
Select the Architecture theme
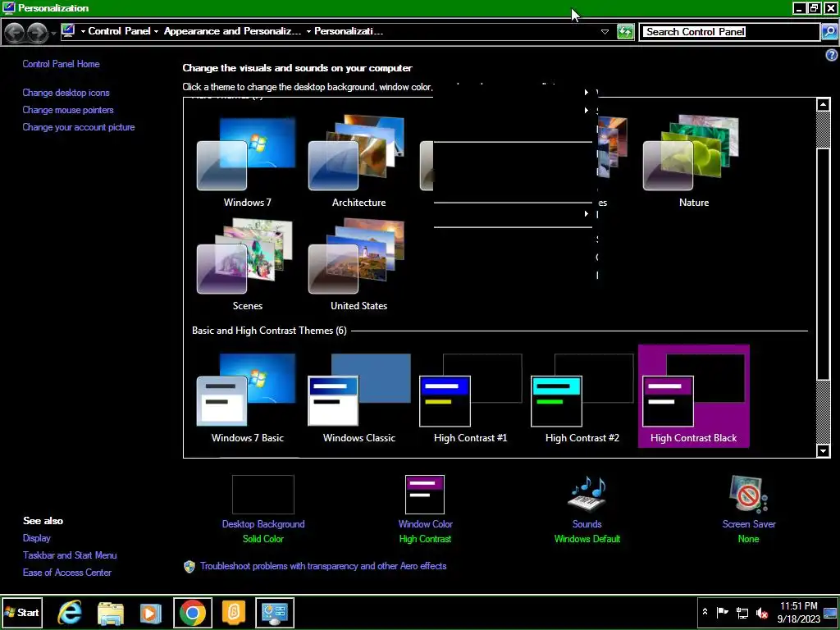(358, 162)
